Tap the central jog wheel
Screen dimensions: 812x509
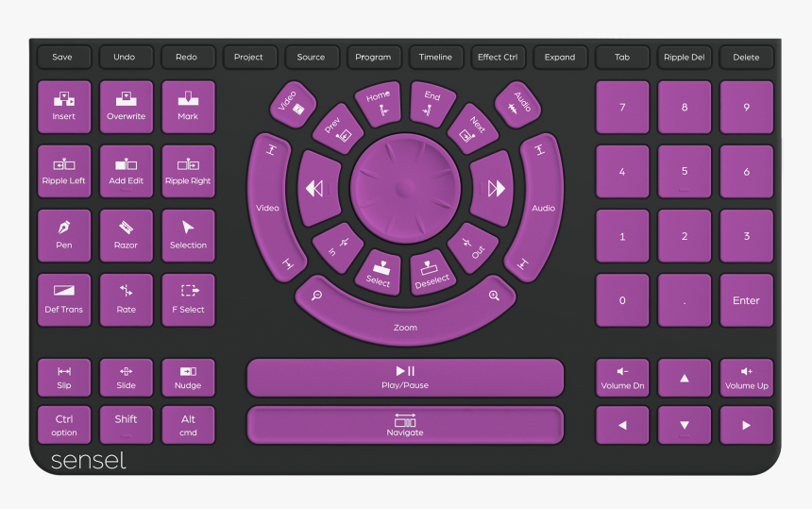[405, 189]
